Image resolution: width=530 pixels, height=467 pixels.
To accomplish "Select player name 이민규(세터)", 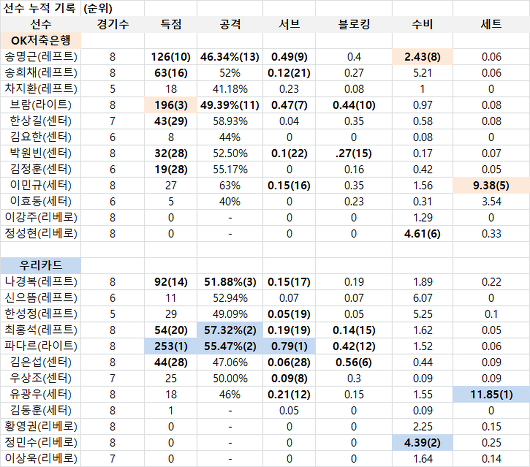I will coord(41,185).
